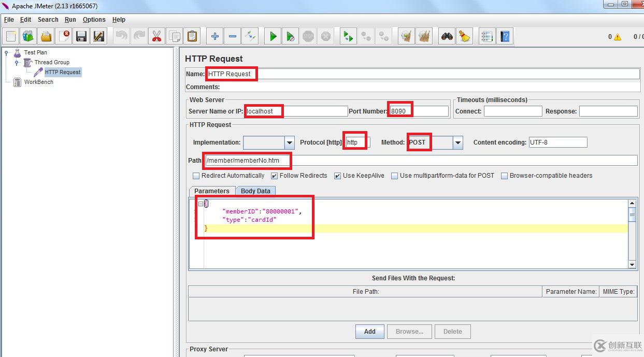Open the File menu
Screen dimensions: 644x357
point(9,20)
